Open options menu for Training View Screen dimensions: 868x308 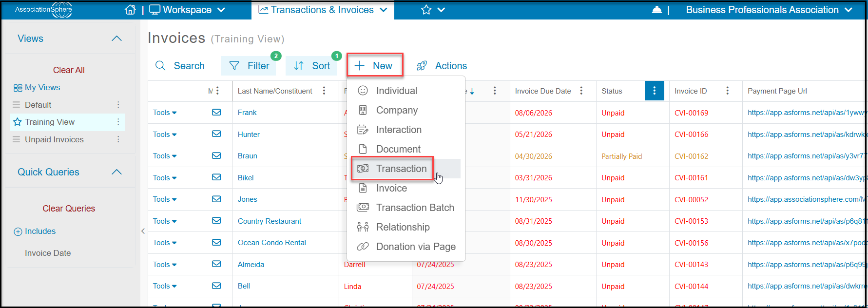click(x=118, y=122)
